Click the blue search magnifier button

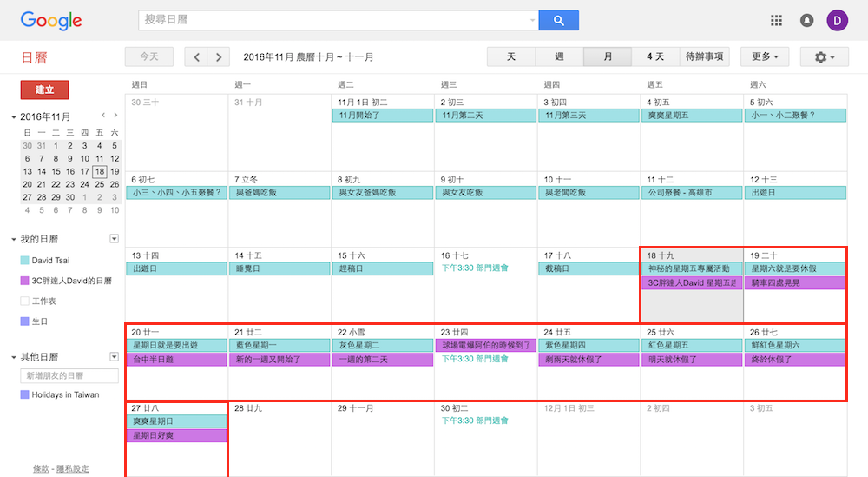[558, 20]
